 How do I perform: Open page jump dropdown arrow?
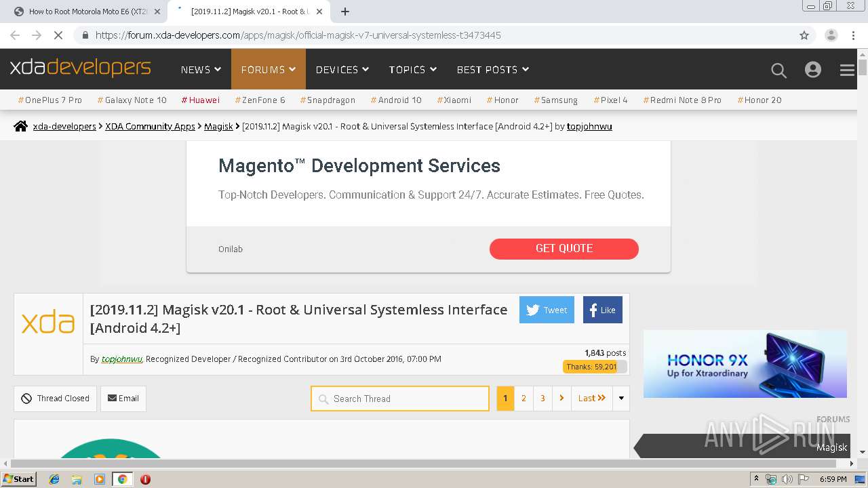pos(621,399)
